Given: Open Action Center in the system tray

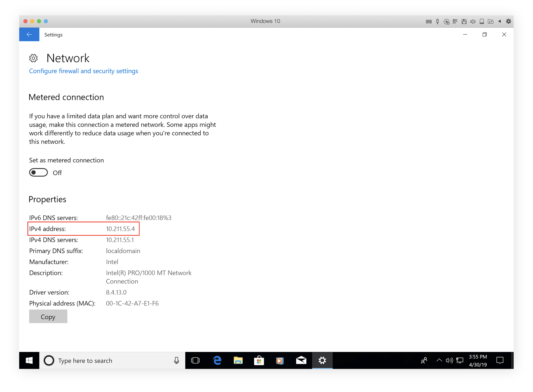Looking at the screenshot, I should (x=500, y=361).
